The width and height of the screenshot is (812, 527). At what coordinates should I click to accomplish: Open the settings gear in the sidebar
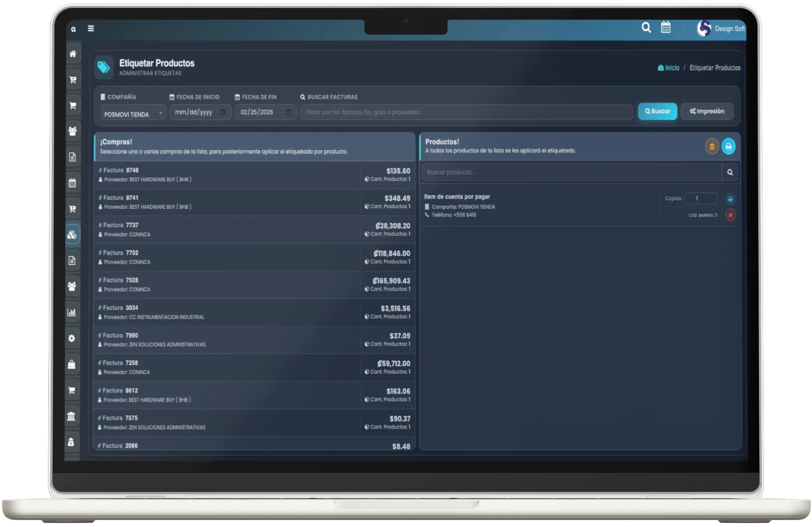pos(72,338)
